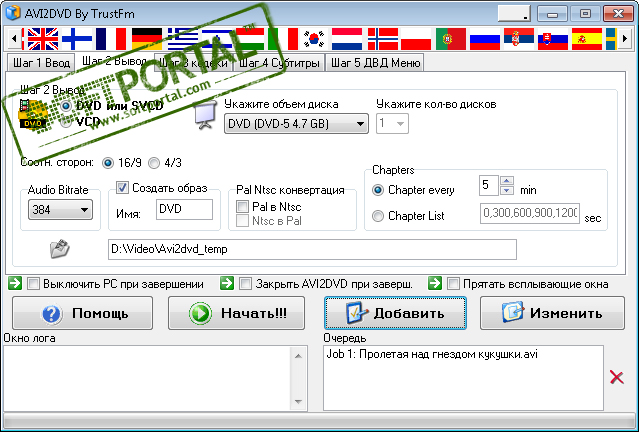Enable Выключить PC при завершении
This screenshot has height=432, width=639.
pyautogui.click(x=33, y=283)
